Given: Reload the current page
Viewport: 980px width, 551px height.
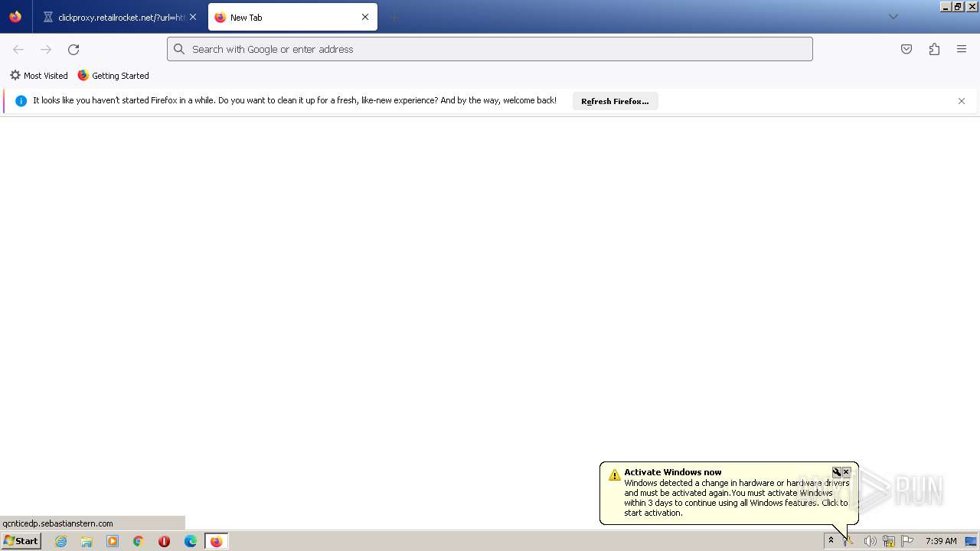Looking at the screenshot, I should click(x=73, y=49).
